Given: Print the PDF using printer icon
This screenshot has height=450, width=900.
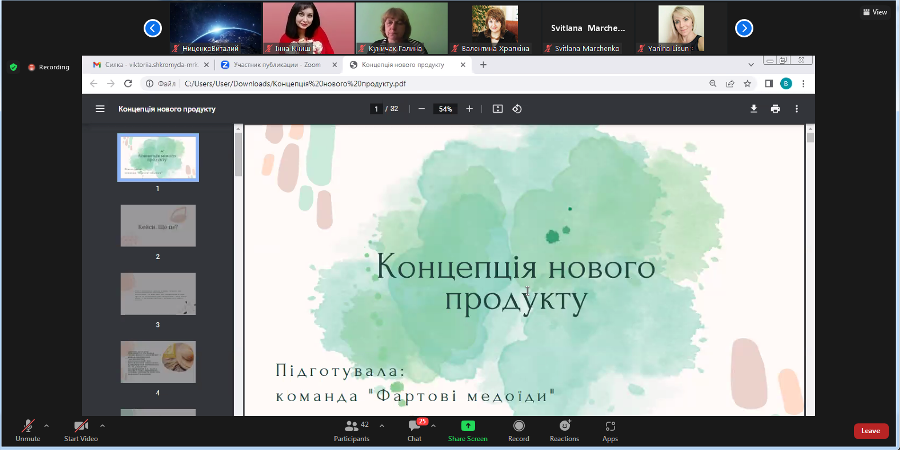Looking at the screenshot, I should tap(775, 109).
